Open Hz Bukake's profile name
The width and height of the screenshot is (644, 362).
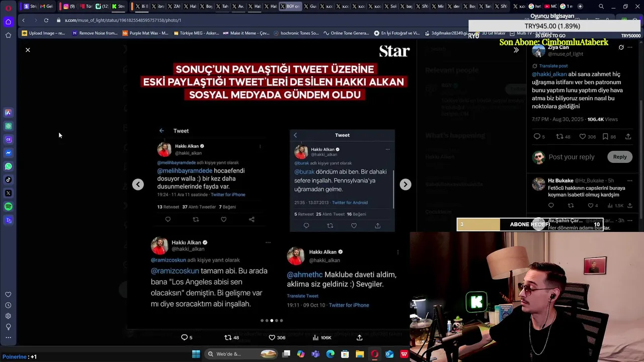[x=560, y=180]
